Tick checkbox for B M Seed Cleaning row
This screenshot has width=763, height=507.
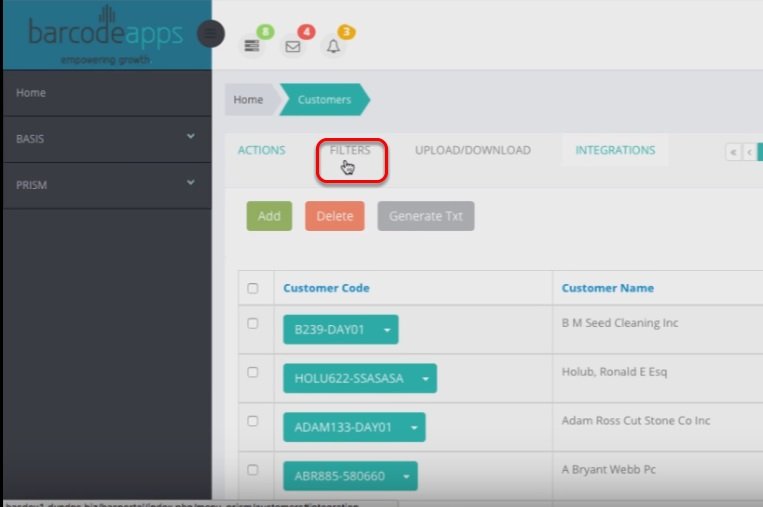point(253,324)
